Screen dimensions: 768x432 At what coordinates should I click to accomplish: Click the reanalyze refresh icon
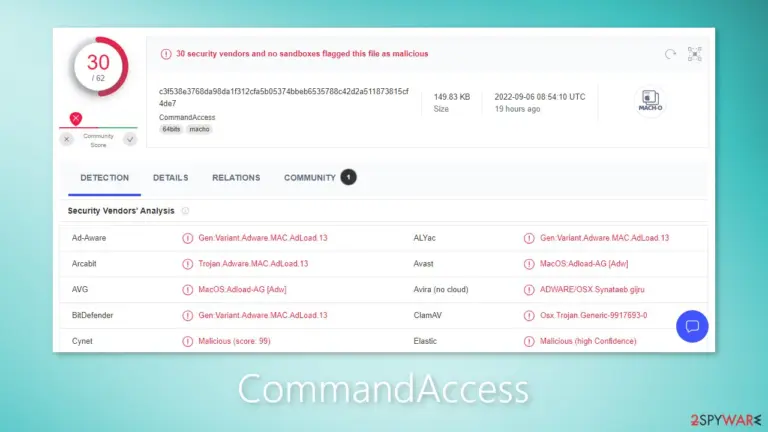pyautogui.click(x=670, y=54)
